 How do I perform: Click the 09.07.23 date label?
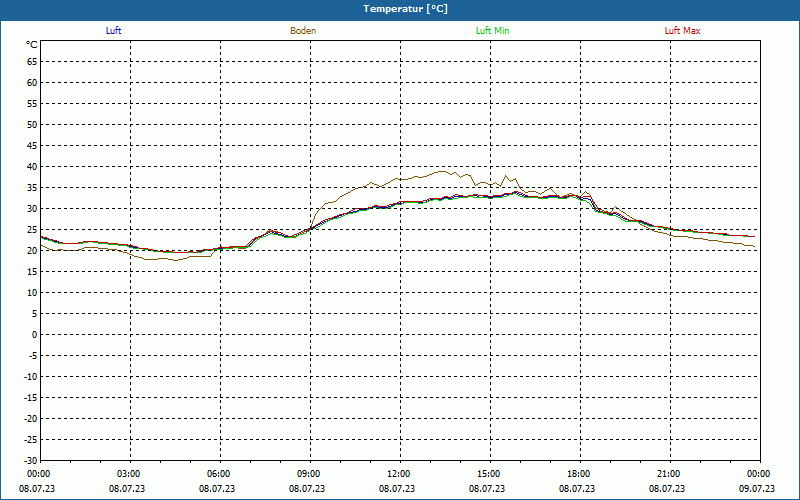[757, 488]
